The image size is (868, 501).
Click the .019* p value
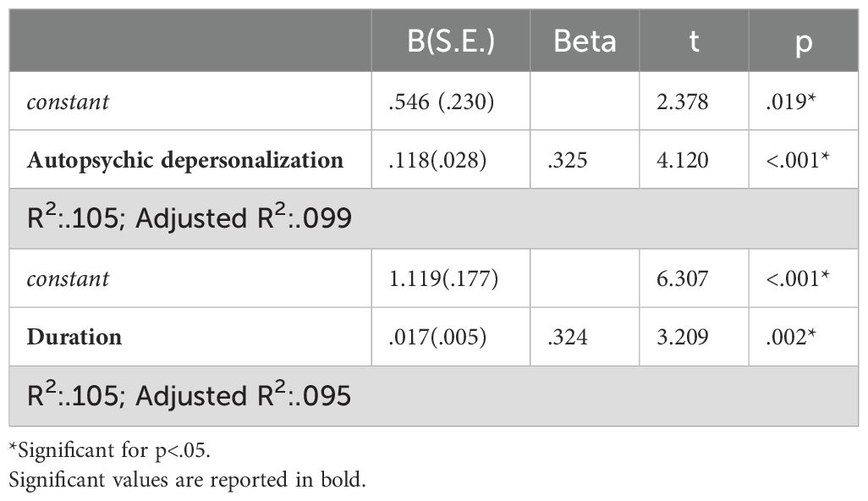tap(790, 102)
